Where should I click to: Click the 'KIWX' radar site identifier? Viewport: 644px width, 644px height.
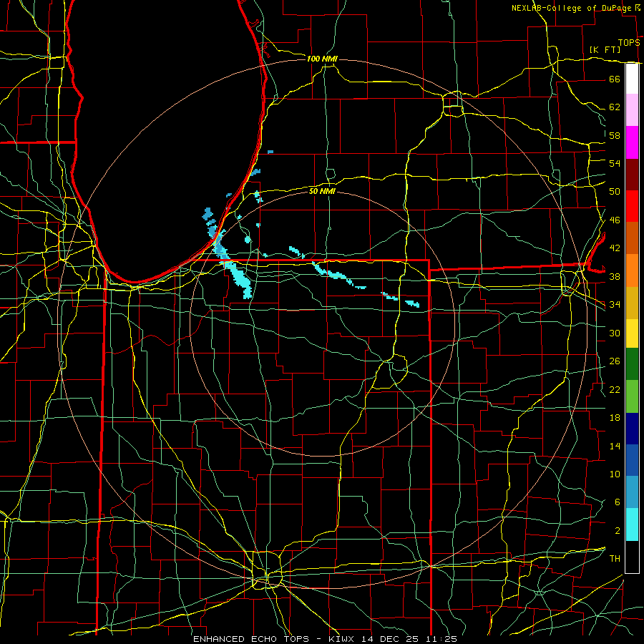pyautogui.click(x=343, y=639)
